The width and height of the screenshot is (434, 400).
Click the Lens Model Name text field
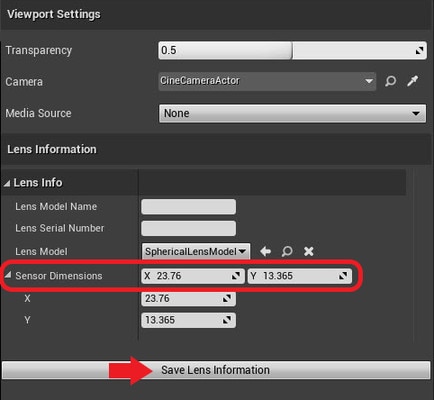coord(188,207)
